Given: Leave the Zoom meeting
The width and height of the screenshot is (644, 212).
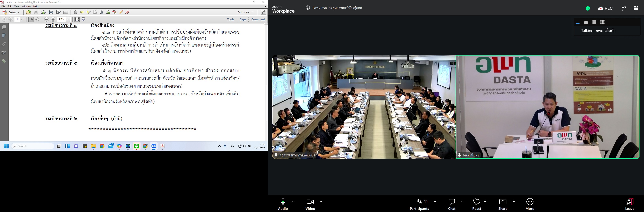Looking at the screenshot, I should click(630, 204).
